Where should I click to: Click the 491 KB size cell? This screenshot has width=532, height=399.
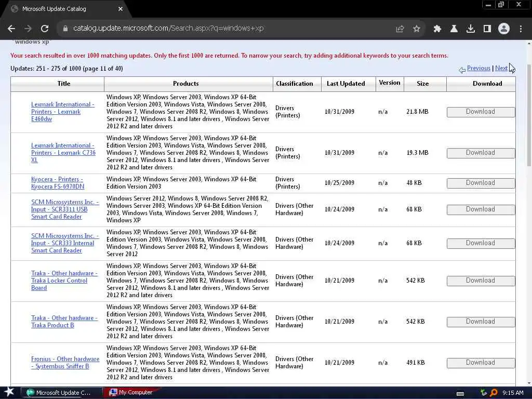pos(415,363)
